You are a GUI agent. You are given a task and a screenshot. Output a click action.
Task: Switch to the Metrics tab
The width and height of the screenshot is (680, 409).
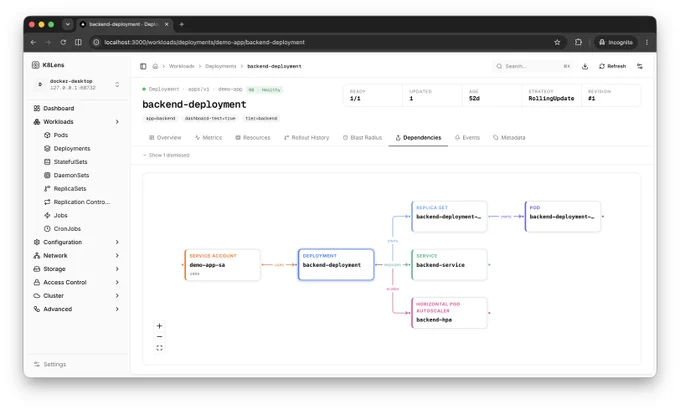(208, 138)
